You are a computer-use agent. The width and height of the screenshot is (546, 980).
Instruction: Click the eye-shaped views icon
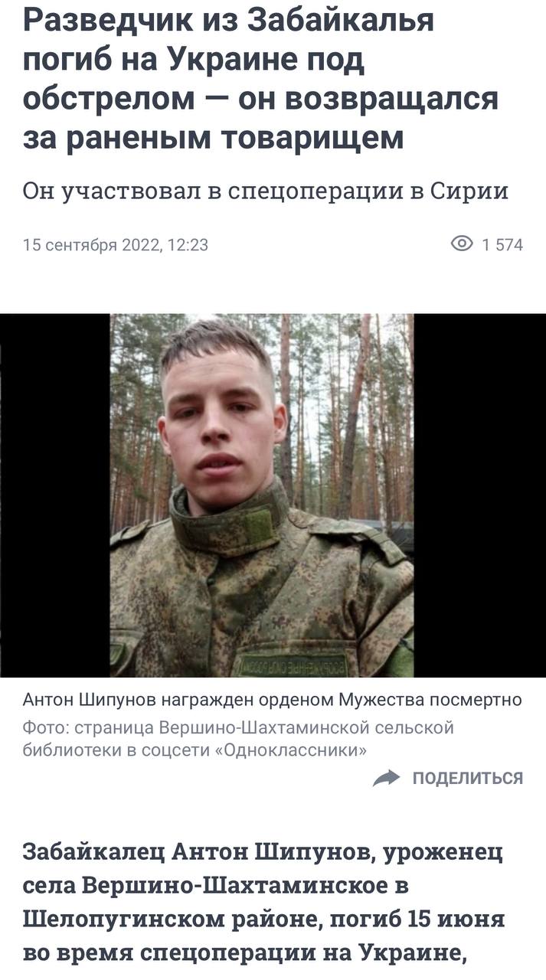click(x=463, y=244)
